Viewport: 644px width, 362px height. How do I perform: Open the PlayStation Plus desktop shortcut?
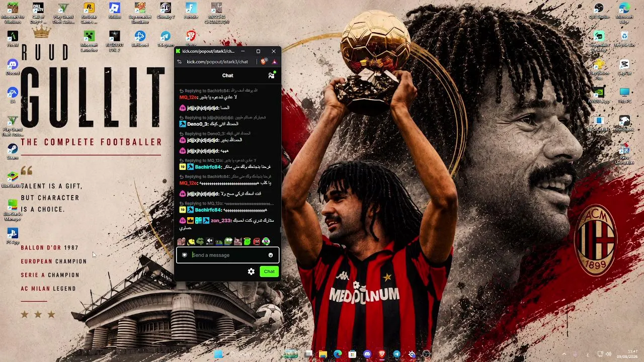599,69
